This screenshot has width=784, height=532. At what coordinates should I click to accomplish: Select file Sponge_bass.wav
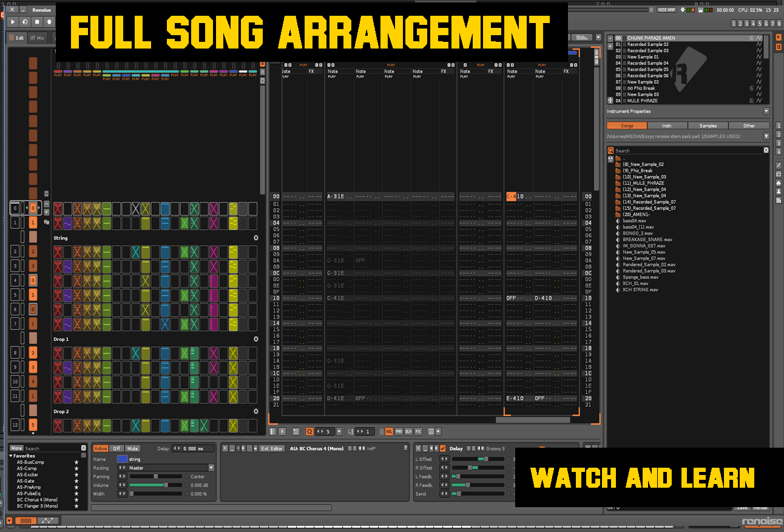tap(637, 277)
